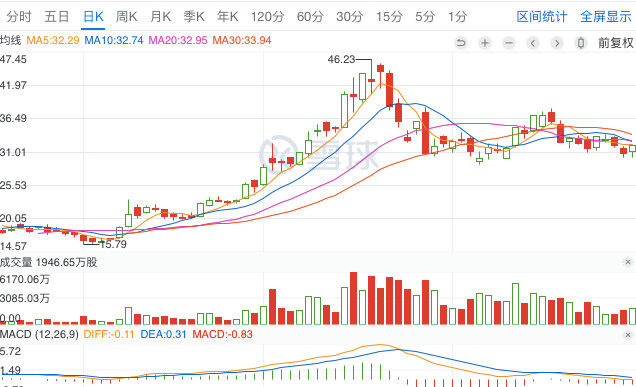Open the 前复权 adjustment selector

pos(616,43)
